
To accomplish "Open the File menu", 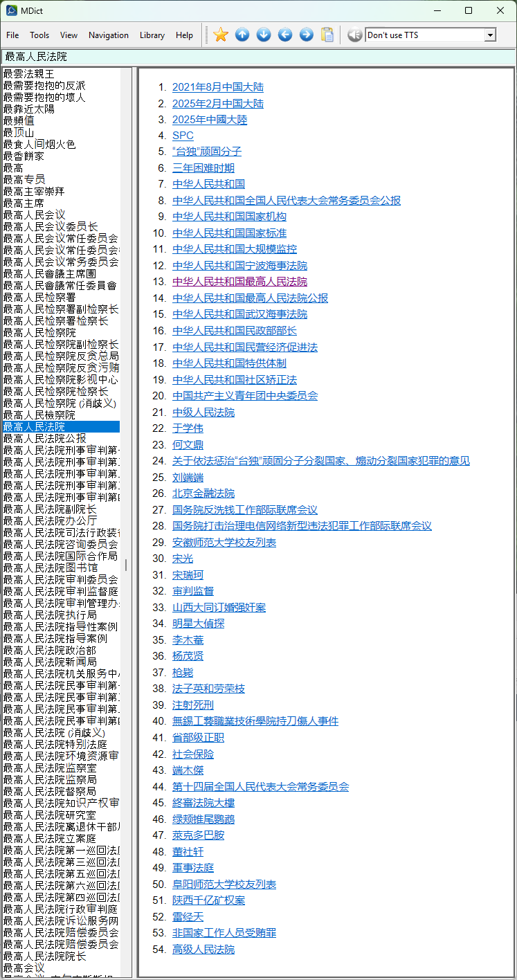I will tap(13, 35).
